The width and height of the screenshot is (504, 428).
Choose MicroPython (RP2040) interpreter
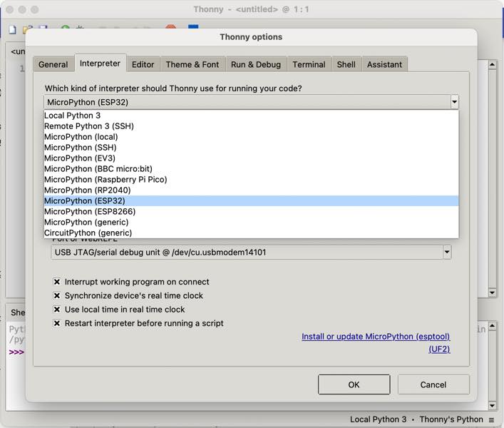[251, 190]
